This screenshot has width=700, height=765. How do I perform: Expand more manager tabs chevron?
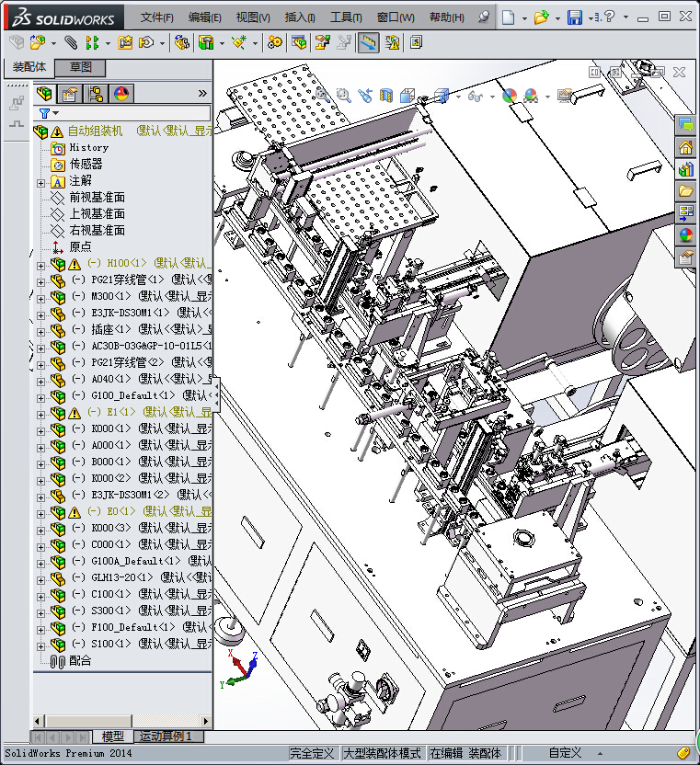[202, 93]
